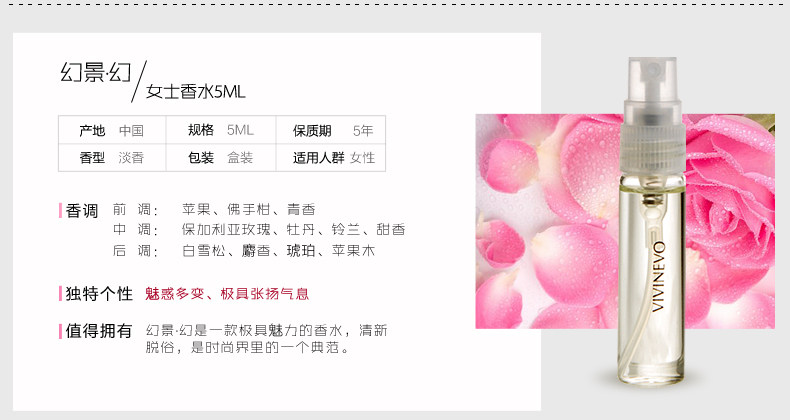Click the 香调 section heading
The image size is (790, 420).
tap(81, 211)
